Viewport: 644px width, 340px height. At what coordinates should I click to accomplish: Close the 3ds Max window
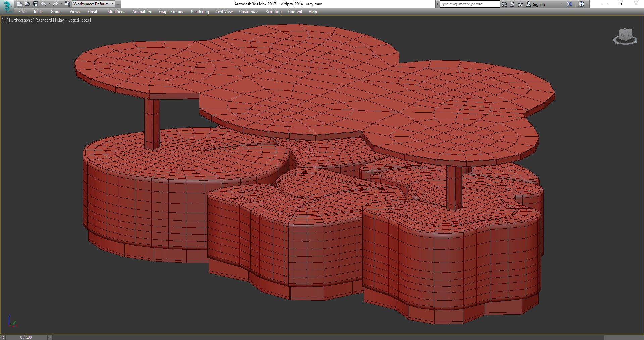tap(636, 4)
